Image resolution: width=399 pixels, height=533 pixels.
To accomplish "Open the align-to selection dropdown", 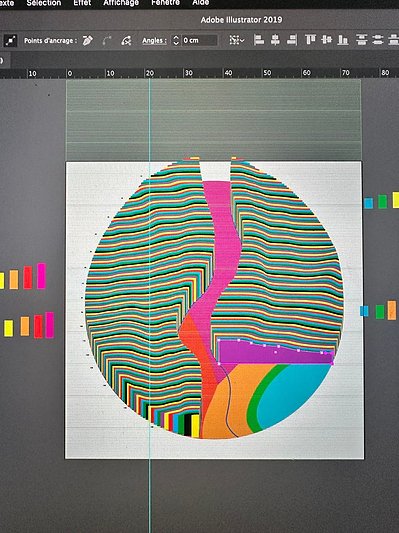I will tap(237, 40).
